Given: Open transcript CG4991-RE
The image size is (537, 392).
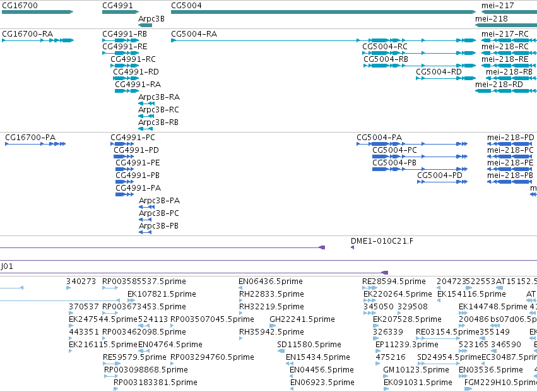Looking at the screenshot, I should (121, 53).
